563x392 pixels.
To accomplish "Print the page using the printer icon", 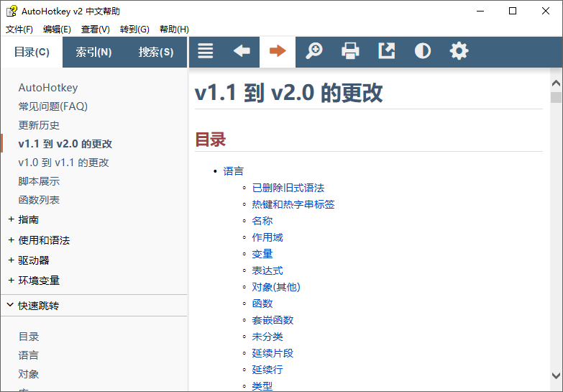I will pos(350,51).
